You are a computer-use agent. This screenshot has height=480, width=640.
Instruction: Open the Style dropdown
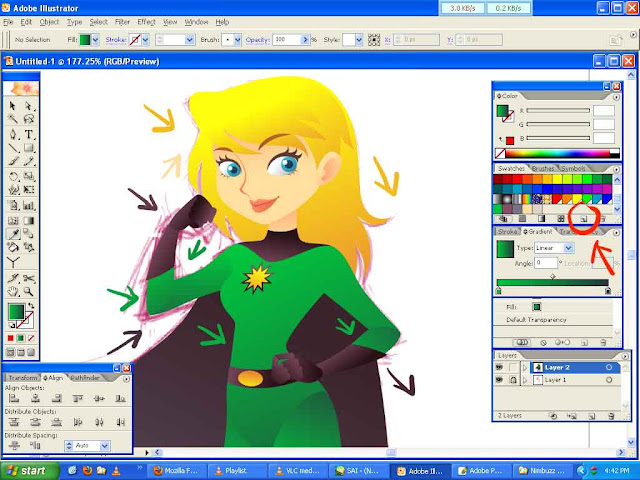tap(359, 40)
